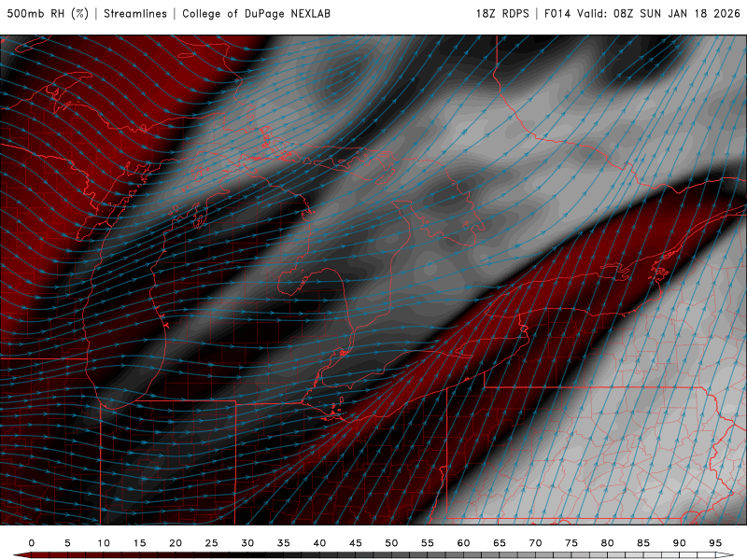Viewport: 747px width, 560px height.
Task: Click the '25' colorbar scale label
Action: click(x=212, y=543)
